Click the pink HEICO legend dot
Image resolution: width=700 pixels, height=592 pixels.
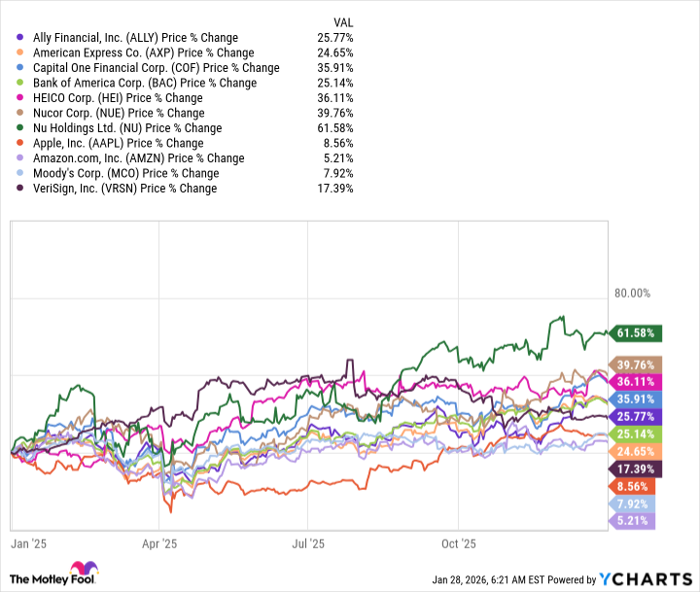(x=20, y=98)
